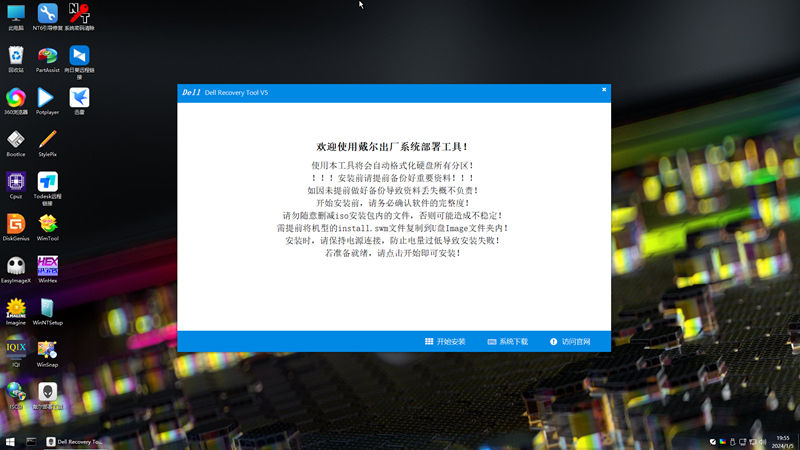This screenshot has width=800, height=450.
Task: Select Dell Recovery Tool taskbar button
Action: click(x=74, y=442)
